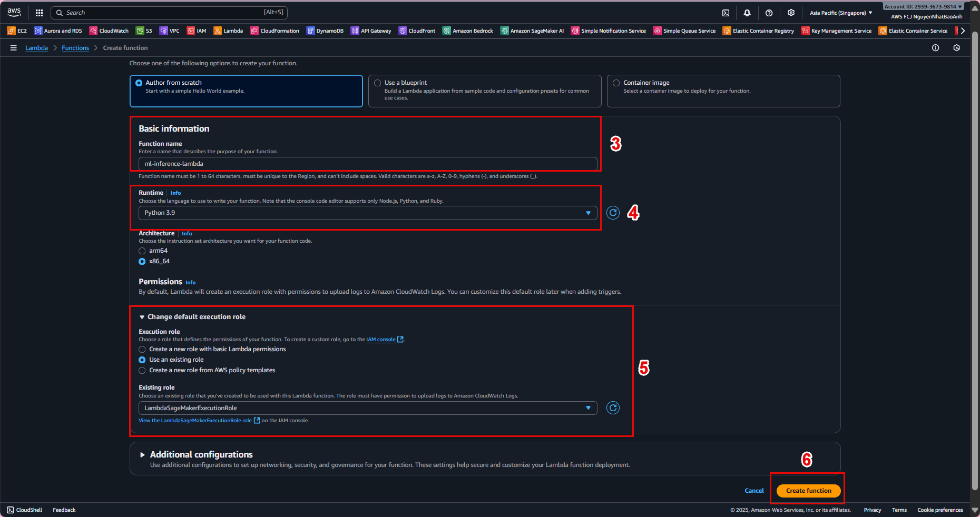Refresh the Runtime list
The height and width of the screenshot is (517, 980).
(x=613, y=213)
